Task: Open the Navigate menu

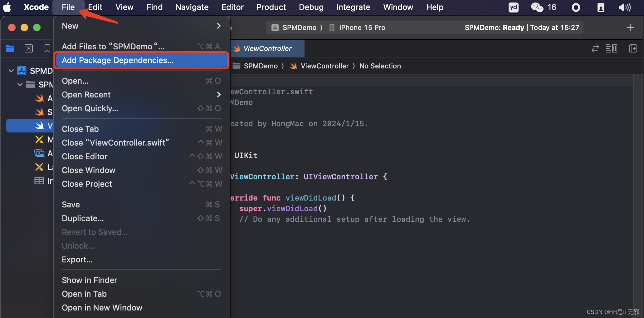Action: [x=192, y=7]
